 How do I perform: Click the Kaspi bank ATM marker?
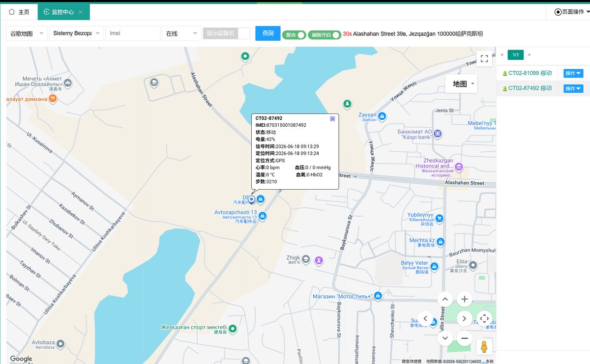click(x=438, y=134)
